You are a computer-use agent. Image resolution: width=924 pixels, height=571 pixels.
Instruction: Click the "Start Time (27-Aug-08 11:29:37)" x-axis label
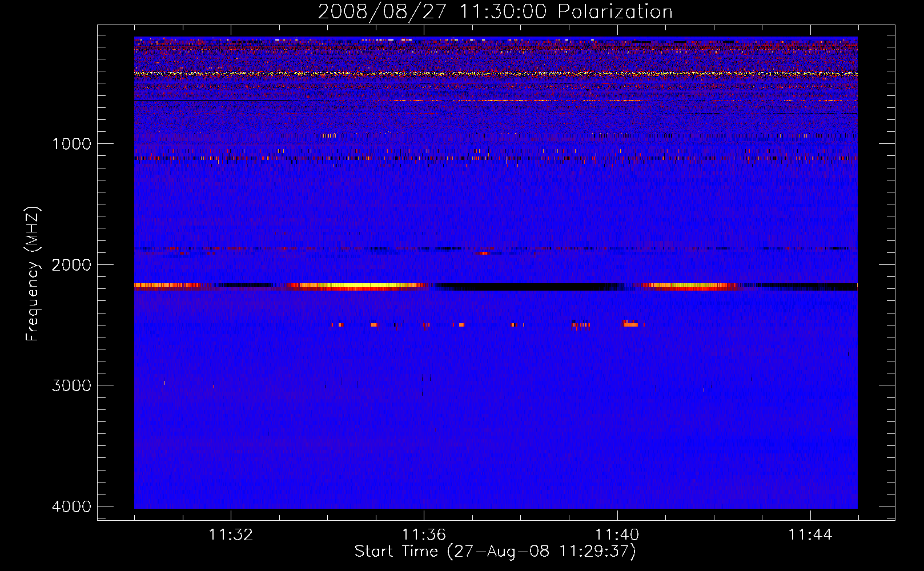(495, 552)
